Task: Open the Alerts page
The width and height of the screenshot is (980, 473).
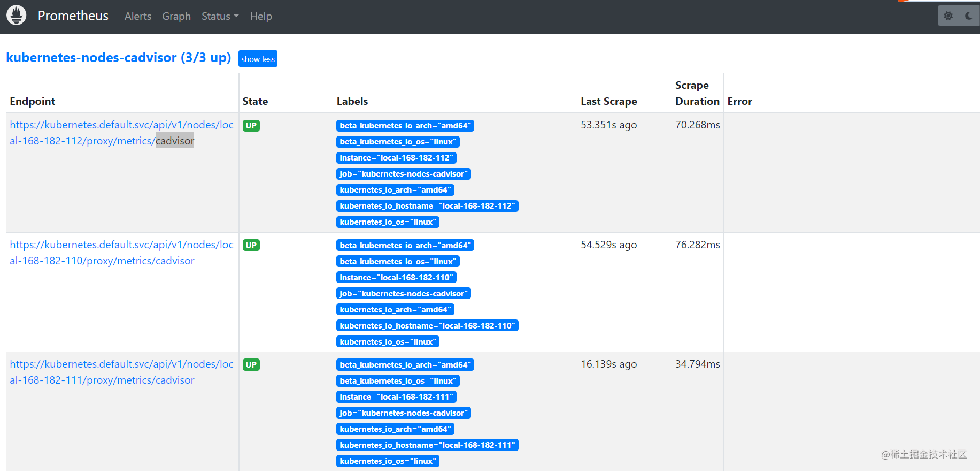Action: (138, 17)
